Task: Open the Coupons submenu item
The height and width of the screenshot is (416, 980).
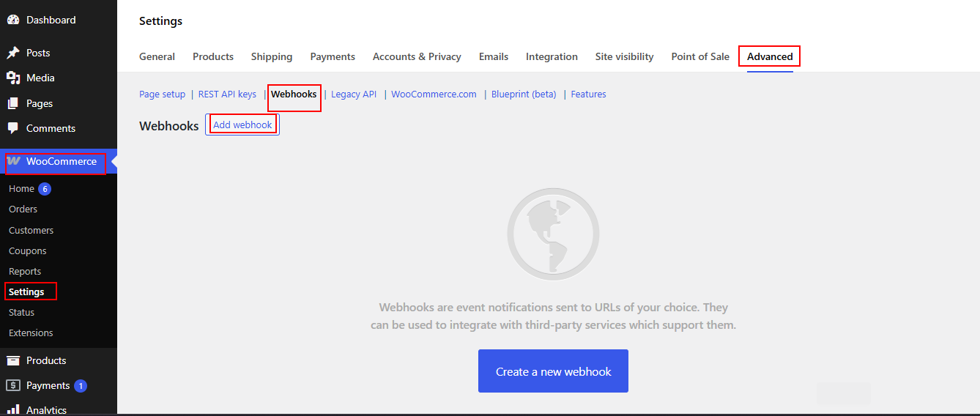Action: (27, 250)
